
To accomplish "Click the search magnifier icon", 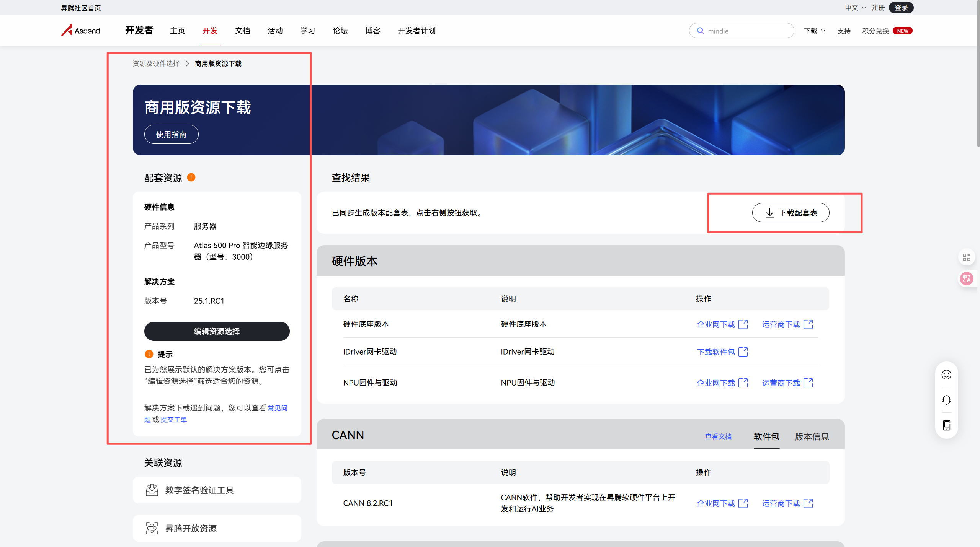I will point(700,31).
